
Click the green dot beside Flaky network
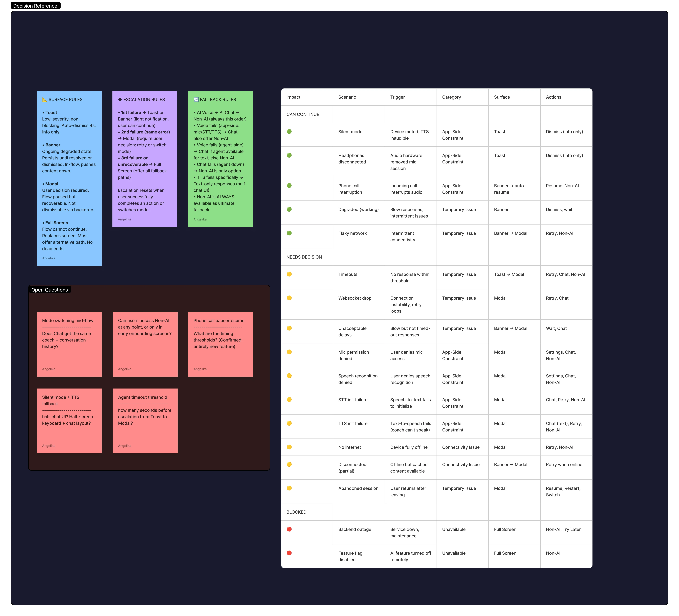[x=289, y=233]
